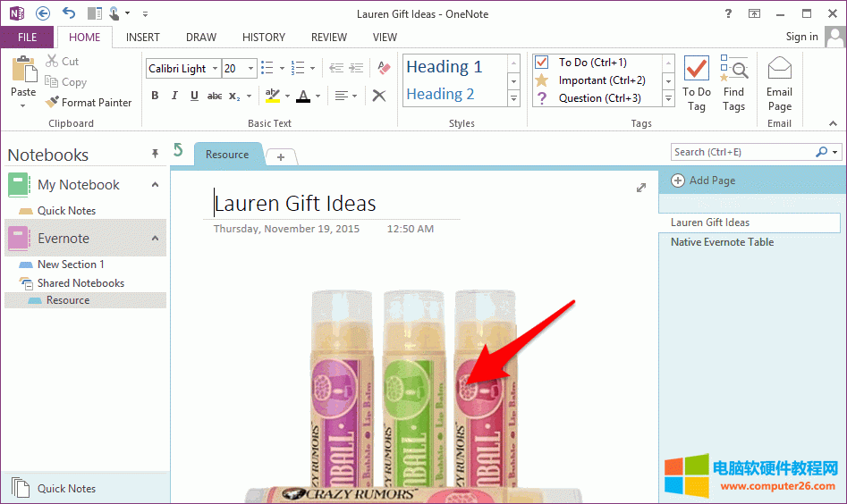Viewport: 847px width, 504px height.
Task: Open the Resource section tab
Action: coord(227,155)
